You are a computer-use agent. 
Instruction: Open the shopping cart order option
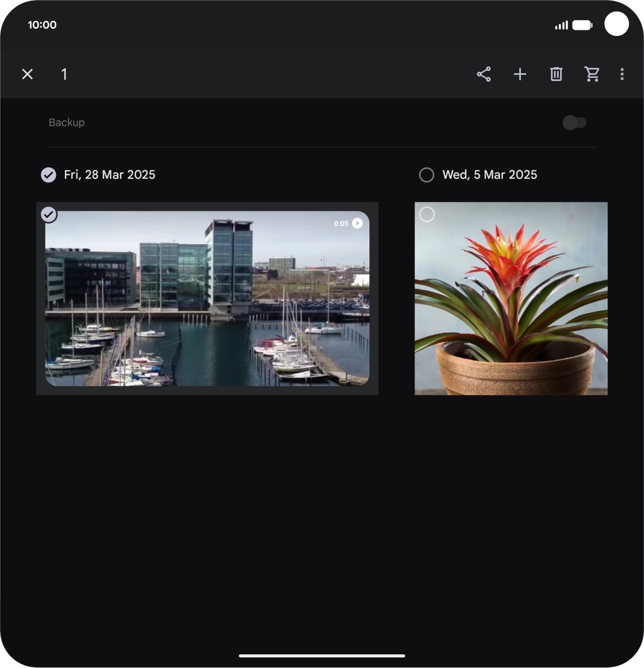[592, 74]
